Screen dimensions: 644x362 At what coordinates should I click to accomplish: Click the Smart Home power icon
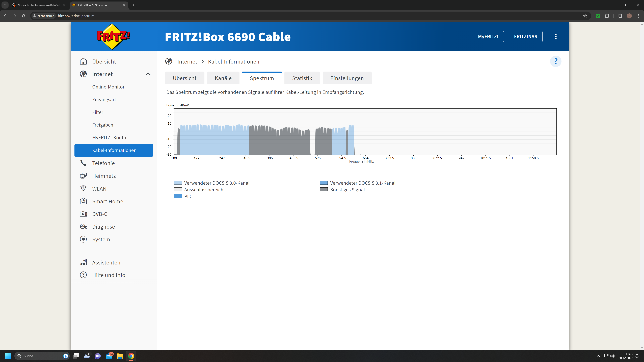pos(83,201)
